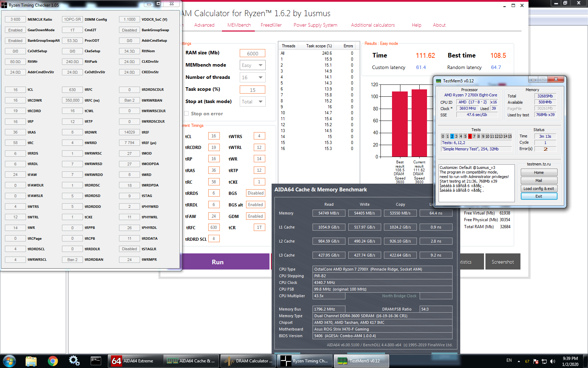The height and width of the screenshot is (368, 588).
Task: Launch Google Chrome from the taskbar
Action: pos(53,361)
